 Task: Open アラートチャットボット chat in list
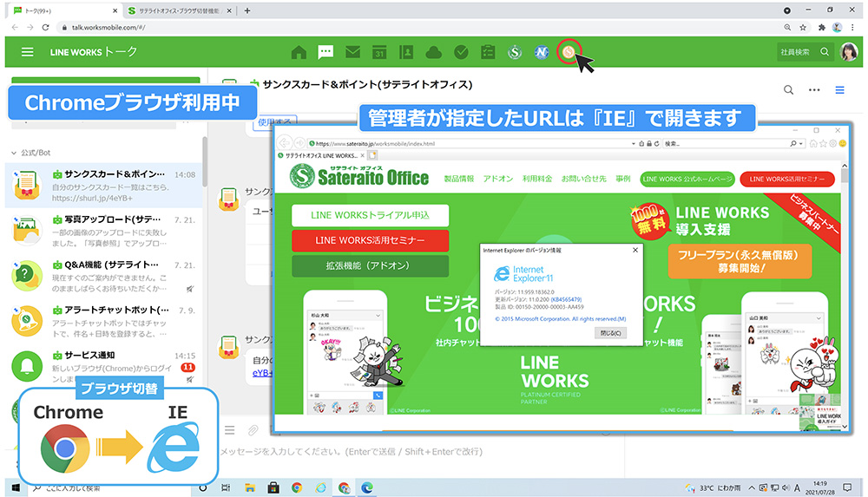click(x=103, y=322)
